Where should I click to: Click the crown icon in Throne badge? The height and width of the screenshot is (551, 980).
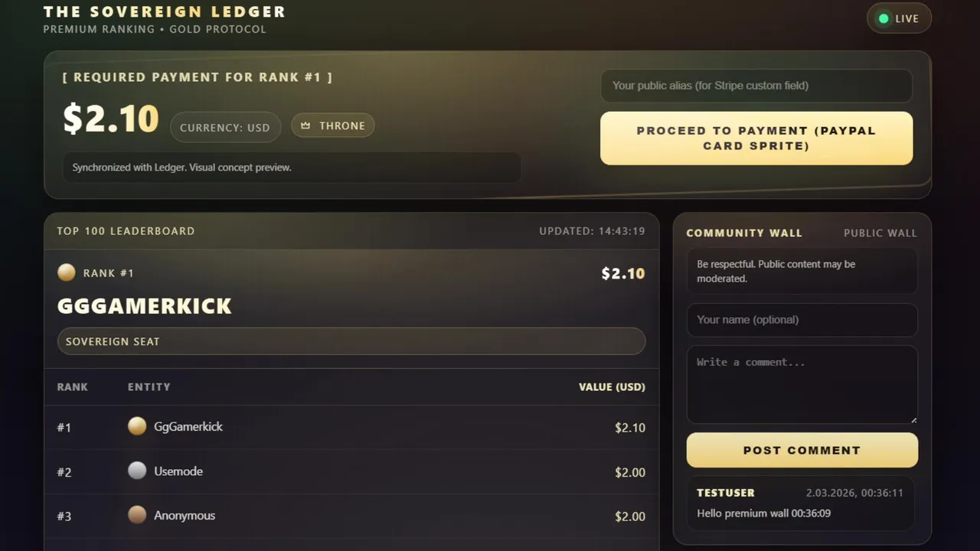(x=305, y=126)
